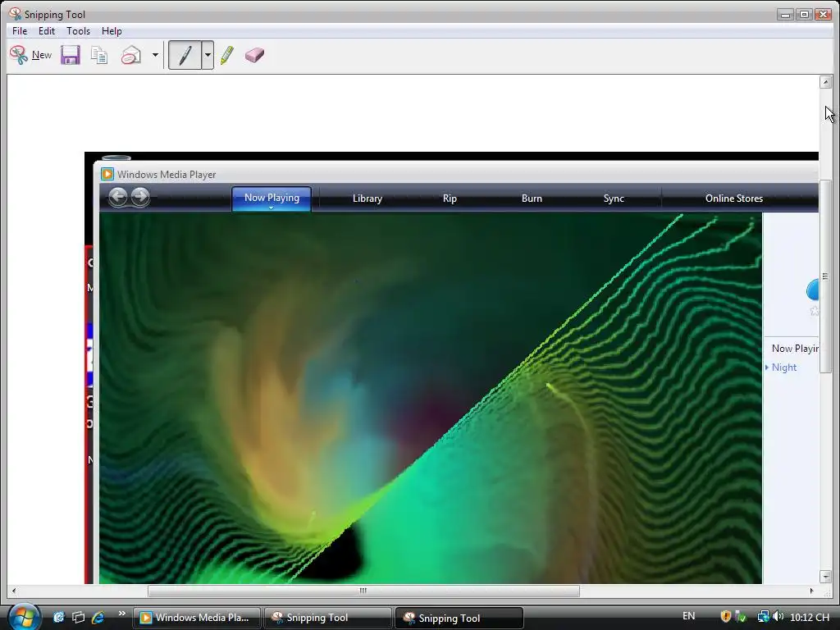
Task: Click the Media Player forward arrow in the snip
Action: coord(140,197)
